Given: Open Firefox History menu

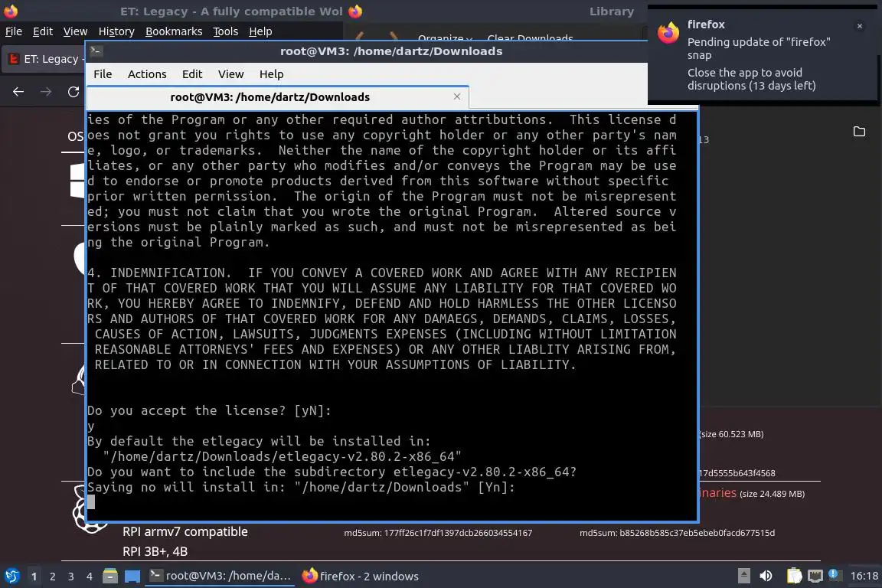Looking at the screenshot, I should pyautogui.click(x=116, y=31).
